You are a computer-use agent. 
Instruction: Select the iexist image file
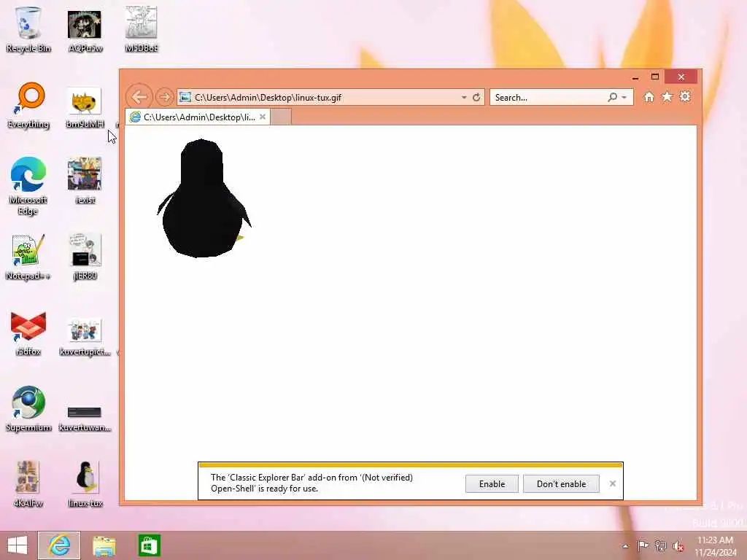click(x=85, y=182)
